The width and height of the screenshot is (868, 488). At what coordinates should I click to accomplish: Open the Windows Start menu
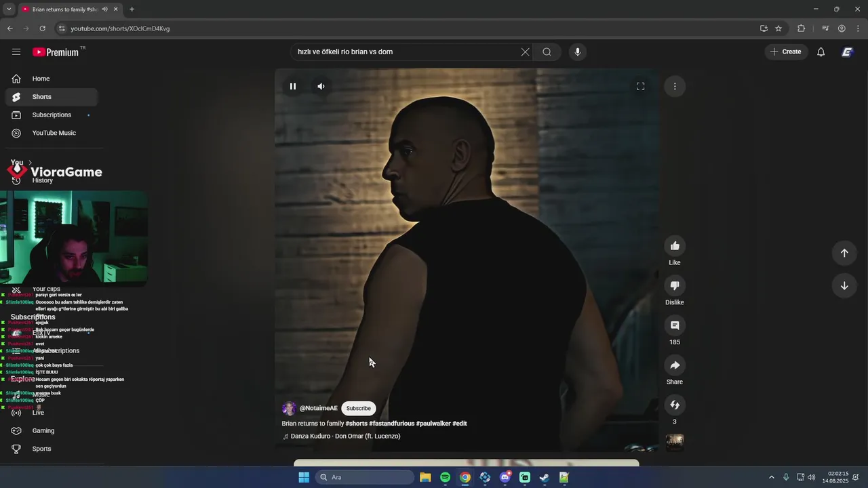tap(304, 477)
